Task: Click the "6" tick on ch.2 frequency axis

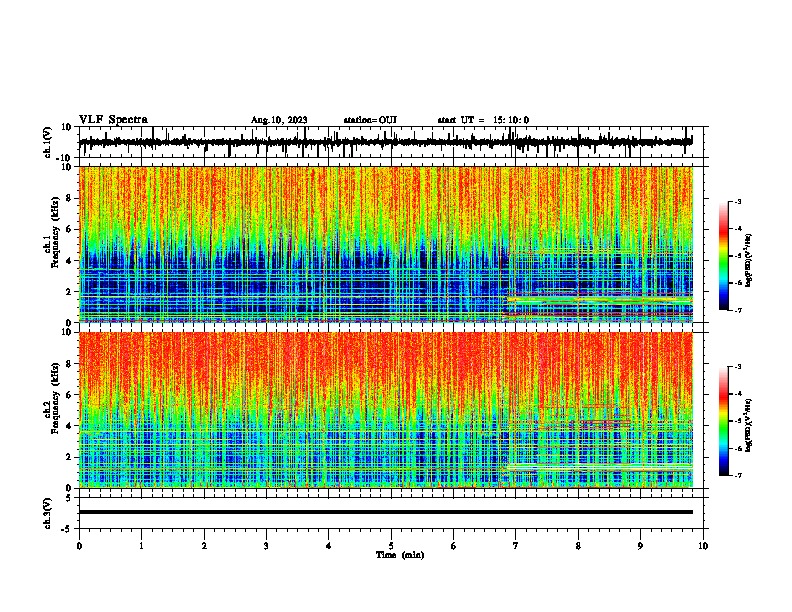Action: (x=69, y=395)
